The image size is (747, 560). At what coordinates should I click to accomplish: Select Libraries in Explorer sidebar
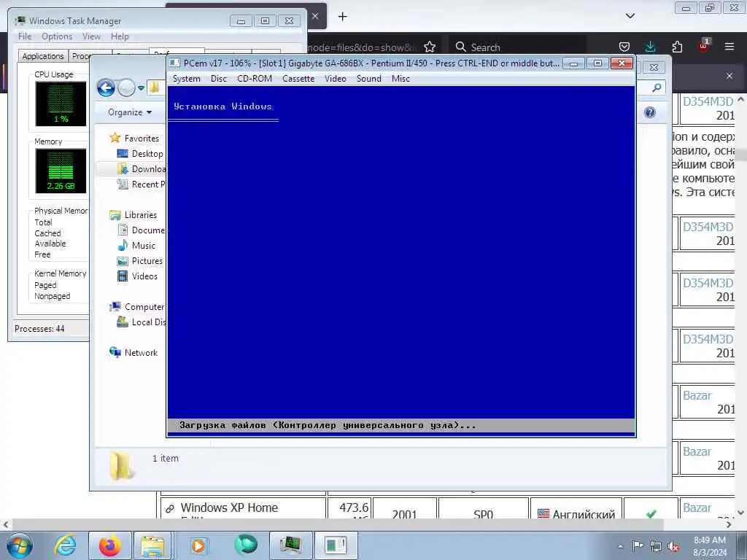[x=141, y=215]
